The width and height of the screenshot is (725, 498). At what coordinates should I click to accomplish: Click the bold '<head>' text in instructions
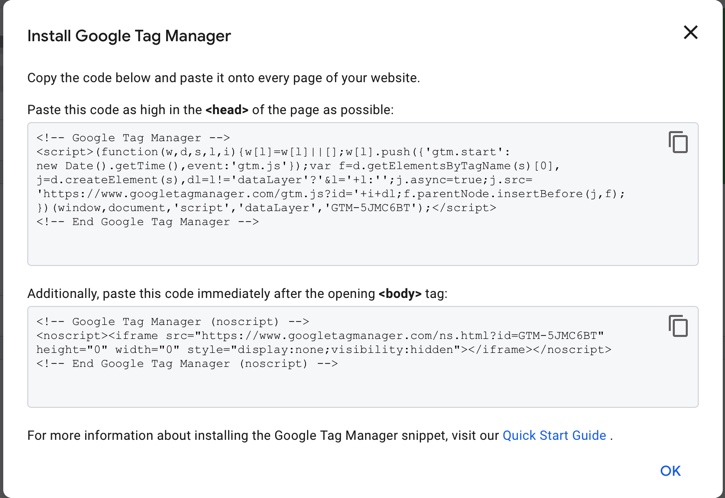coord(227,110)
